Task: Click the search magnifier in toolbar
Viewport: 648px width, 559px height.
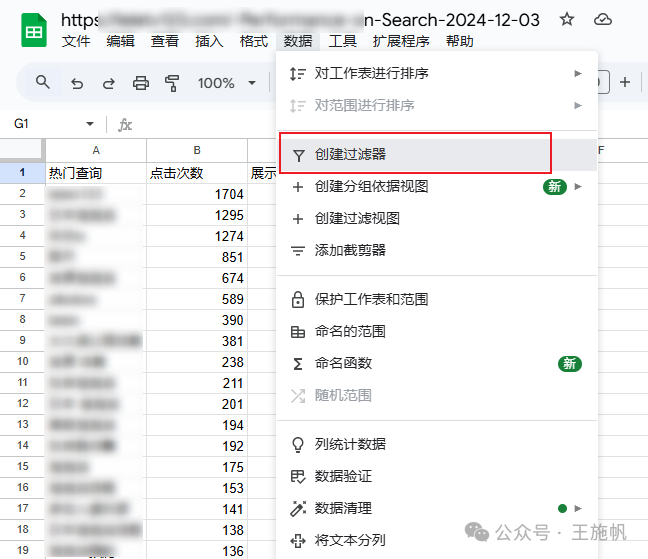Action: click(x=43, y=82)
